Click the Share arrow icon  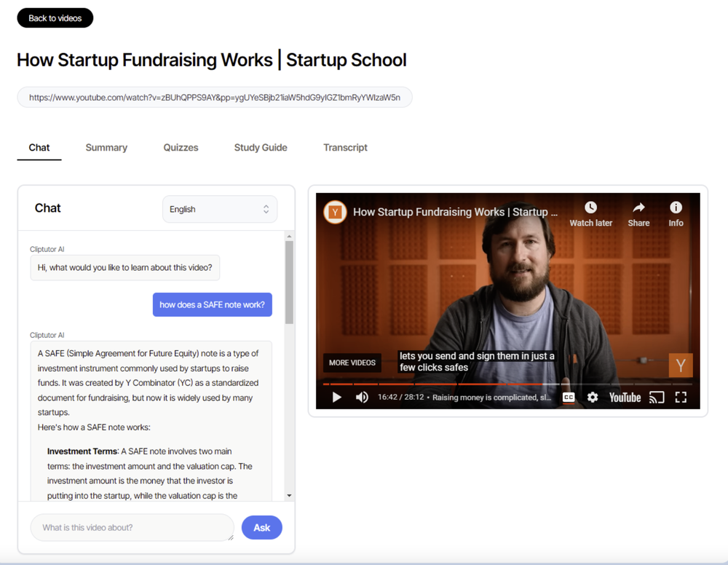639,207
